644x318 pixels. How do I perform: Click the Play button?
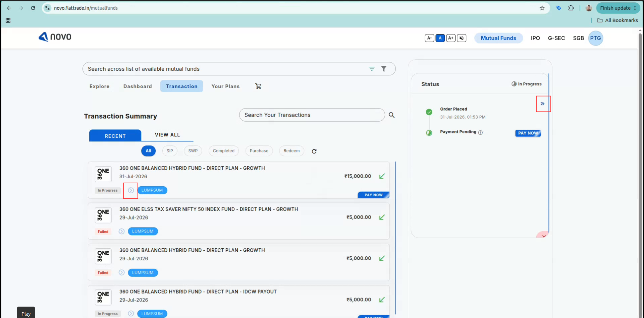(26, 313)
